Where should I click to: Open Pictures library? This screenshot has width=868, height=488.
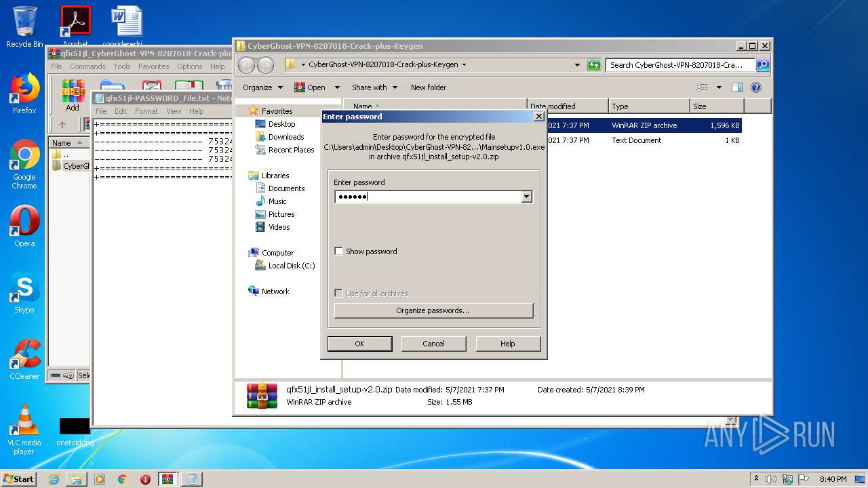(281, 214)
